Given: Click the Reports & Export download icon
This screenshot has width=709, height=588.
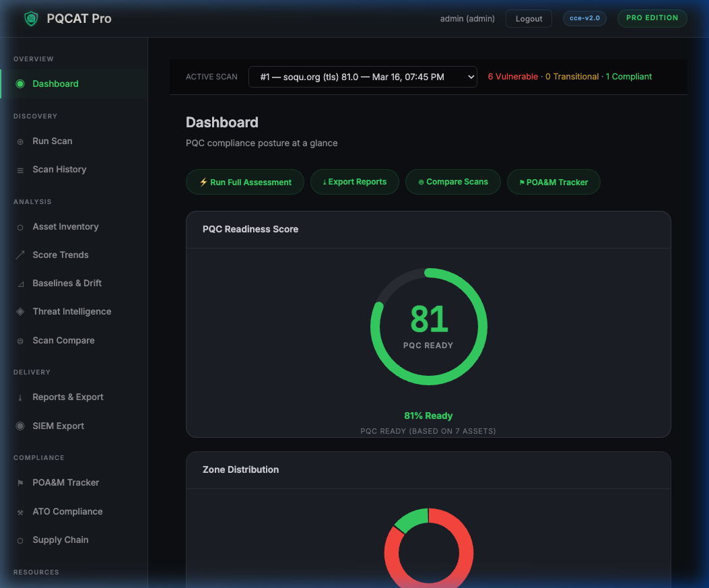Looking at the screenshot, I should pos(19,397).
